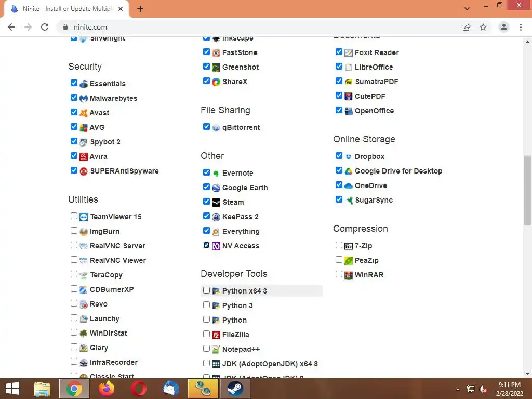Click the Evernote elephant icon
The height and width of the screenshot is (399, 532).
tap(216, 174)
